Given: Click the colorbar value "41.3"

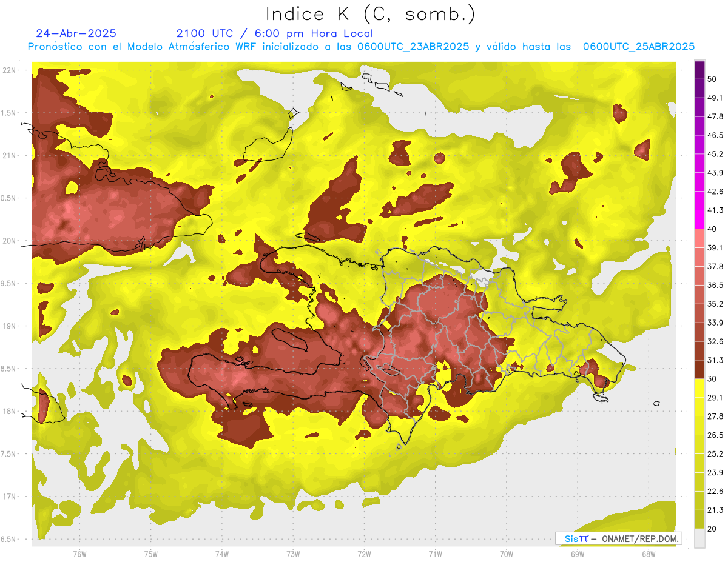Looking at the screenshot, I should pyautogui.click(x=715, y=210).
